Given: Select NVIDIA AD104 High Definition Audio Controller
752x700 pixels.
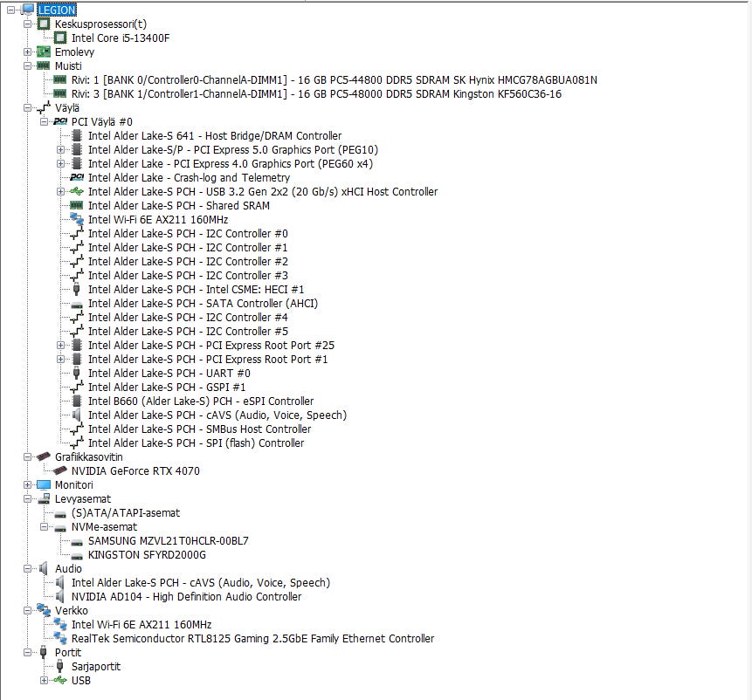Looking at the screenshot, I should click(187, 596).
